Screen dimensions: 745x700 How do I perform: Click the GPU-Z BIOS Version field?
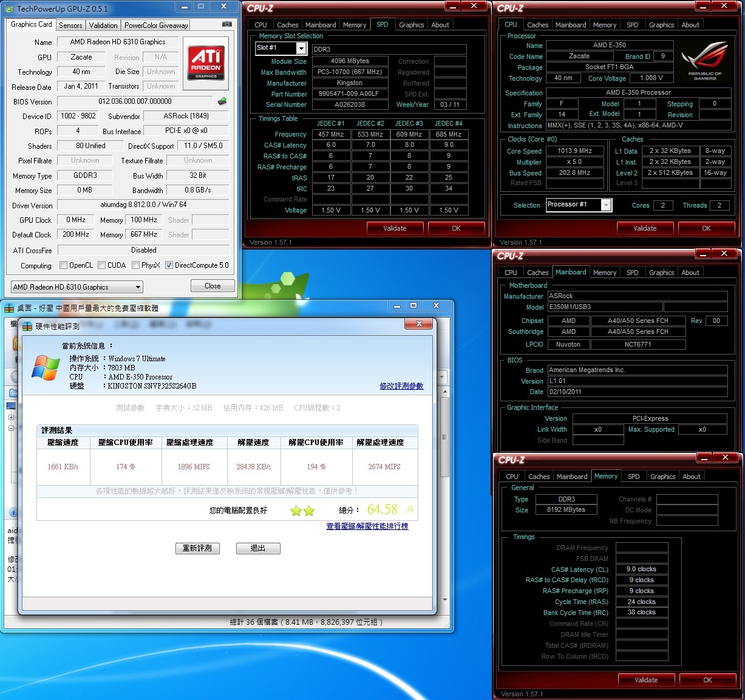coord(135,101)
